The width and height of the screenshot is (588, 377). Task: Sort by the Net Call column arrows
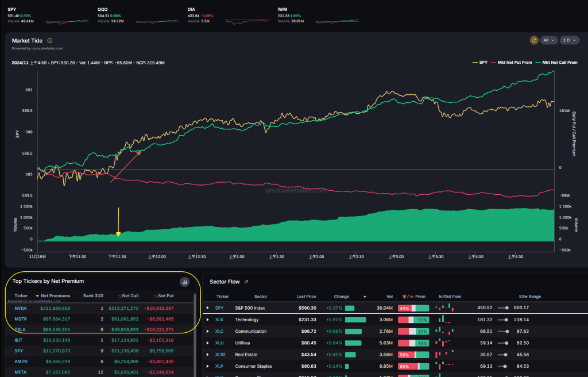(128, 295)
